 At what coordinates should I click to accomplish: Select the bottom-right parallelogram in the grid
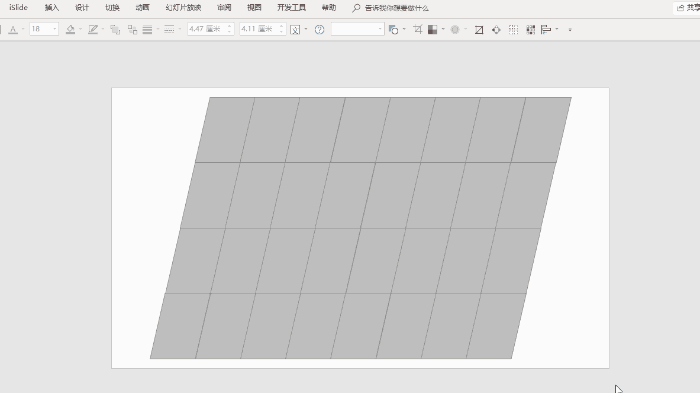(x=496, y=326)
